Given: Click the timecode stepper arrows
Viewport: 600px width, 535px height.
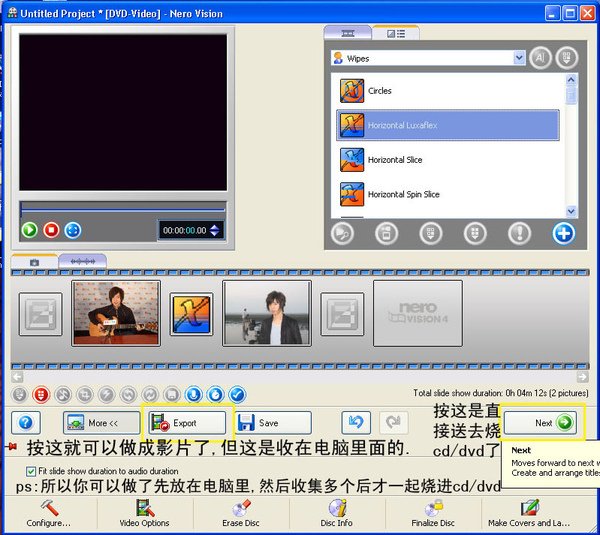Looking at the screenshot, I should coord(215,230).
